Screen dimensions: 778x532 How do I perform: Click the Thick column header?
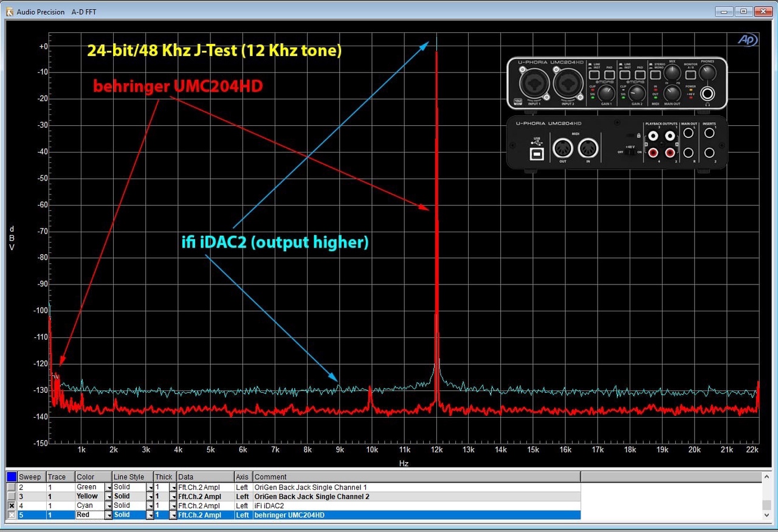(x=165, y=477)
